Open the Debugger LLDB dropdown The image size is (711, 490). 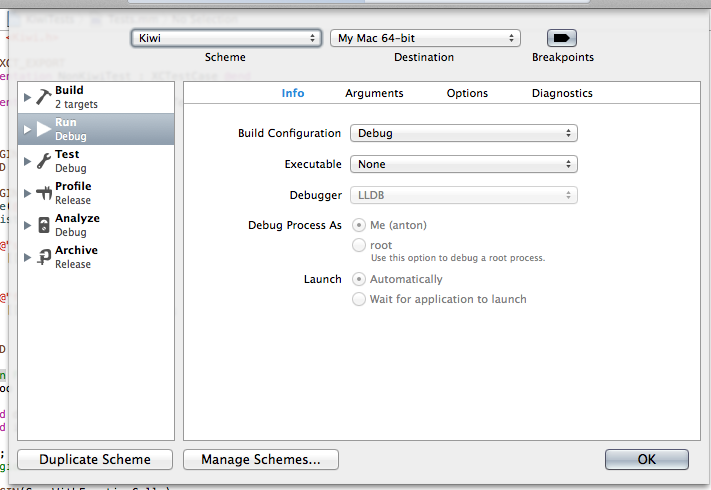click(x=463, y=195)
